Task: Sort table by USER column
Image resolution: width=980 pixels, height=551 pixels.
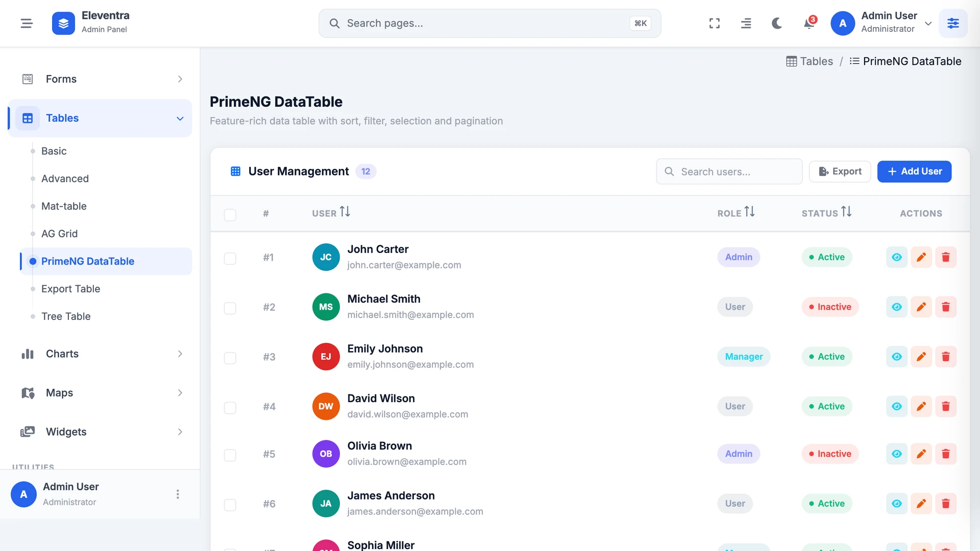Action: click(331, 213)
